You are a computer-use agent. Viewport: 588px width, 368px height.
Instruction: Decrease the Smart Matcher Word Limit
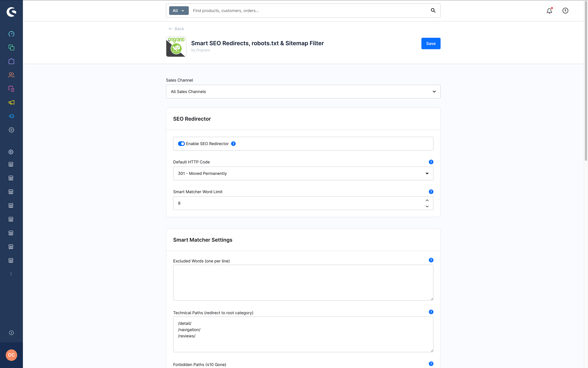[x=427, y=206]
